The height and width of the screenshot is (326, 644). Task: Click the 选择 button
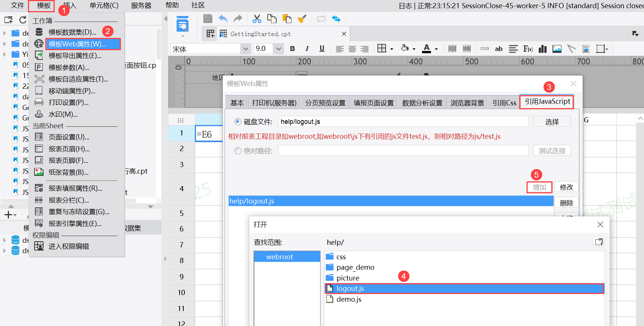click(552, 122)
